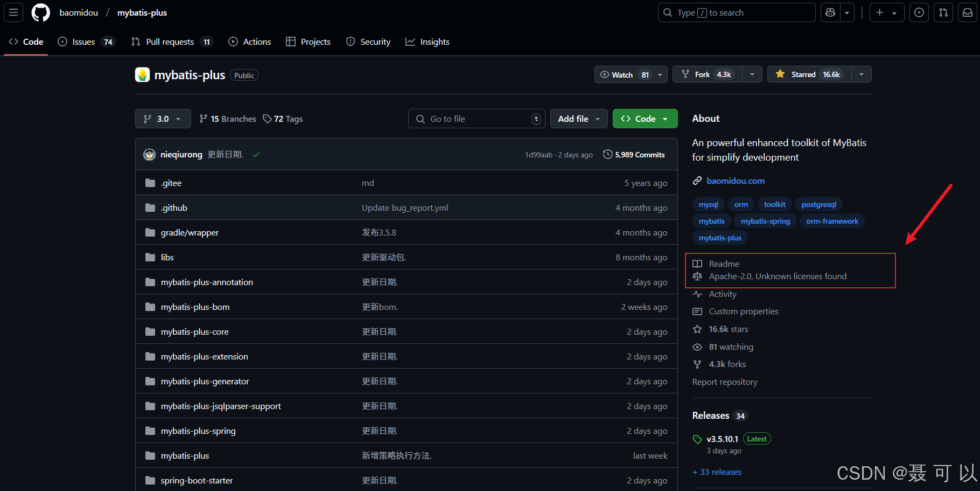Click folder icon beside mybatis-plus-extension

pyautogui.click(x=150, y=356)
